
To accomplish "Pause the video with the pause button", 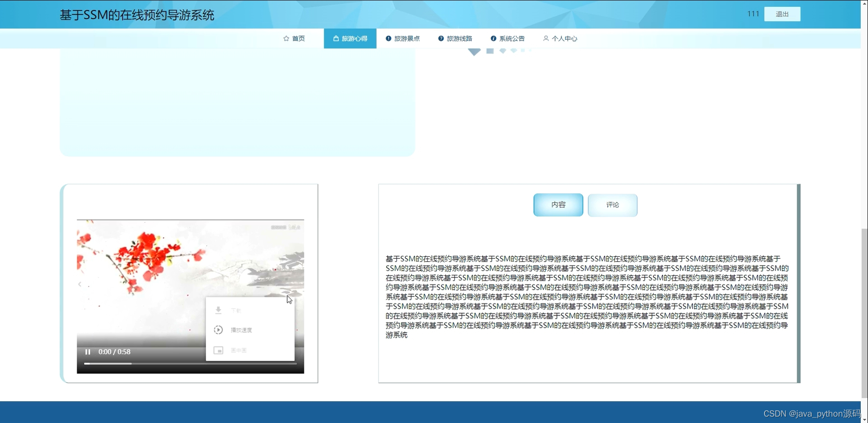I will 88,352.
